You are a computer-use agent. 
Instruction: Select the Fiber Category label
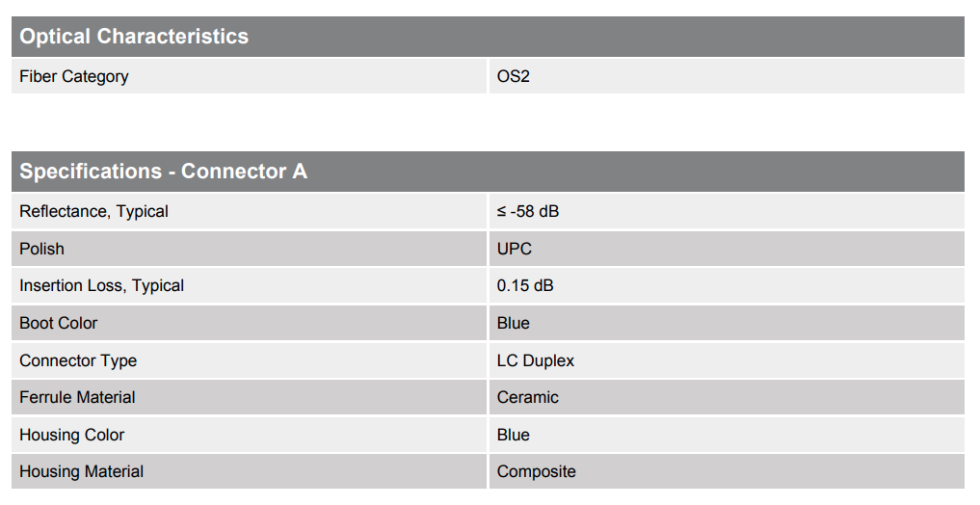click(x=73, y=76)
